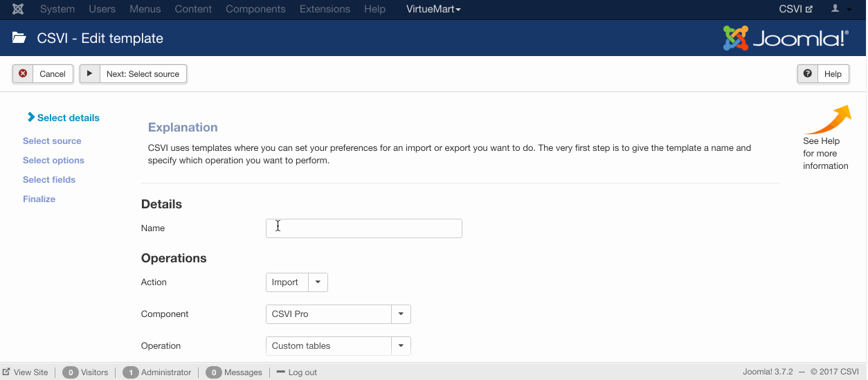Open the Action dropdown showing Import
Screen dimensions: 868x380
pyautogui.click(x=297, y=282)
